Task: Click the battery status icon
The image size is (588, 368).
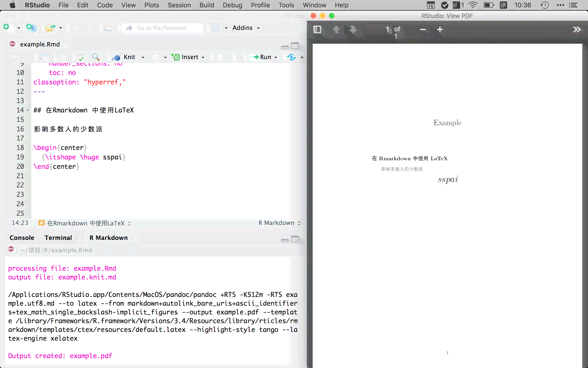Action: pyautogui.click(x=489, y=5)
